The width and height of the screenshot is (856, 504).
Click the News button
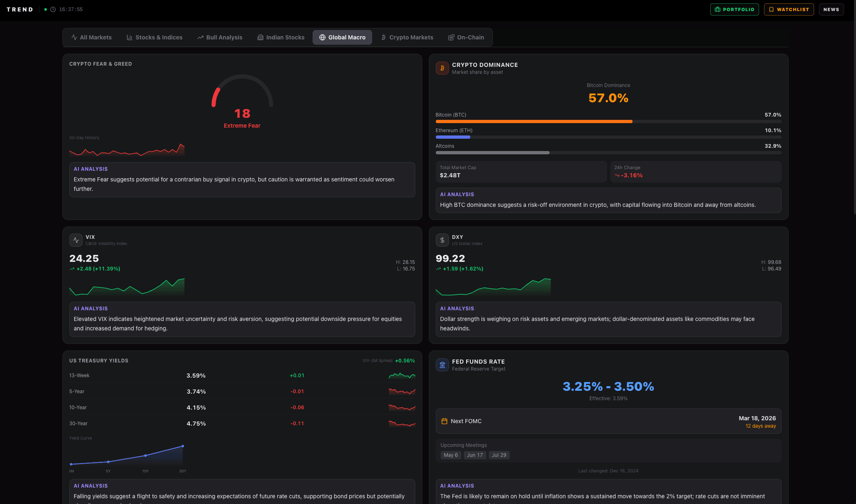[831, 9]
